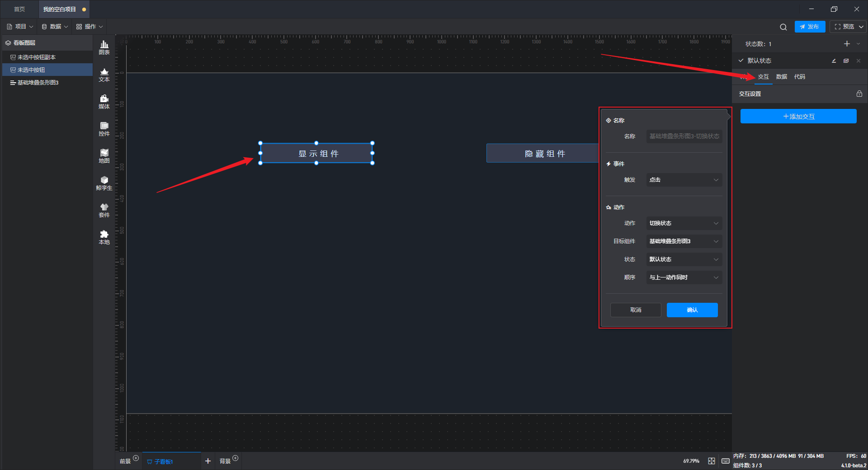This screenshot has height=470, width=868.
Task: Click the 内存 memory usage status text
Action: click(x=778, y=456)
